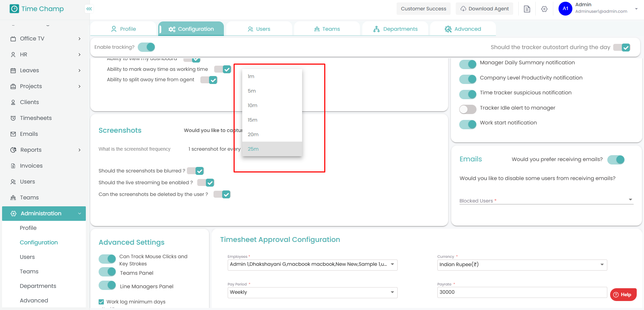Image resolution: width=644 pixels, height=310 pixels.
Task: Click the Users icon in the sidebar
Action: (13, 182)
